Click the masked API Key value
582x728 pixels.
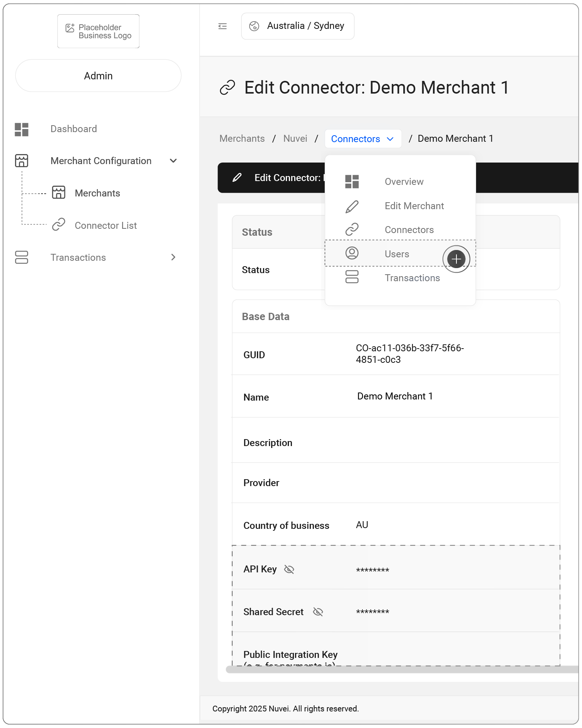pyautogui.click(x=372, y=570)
